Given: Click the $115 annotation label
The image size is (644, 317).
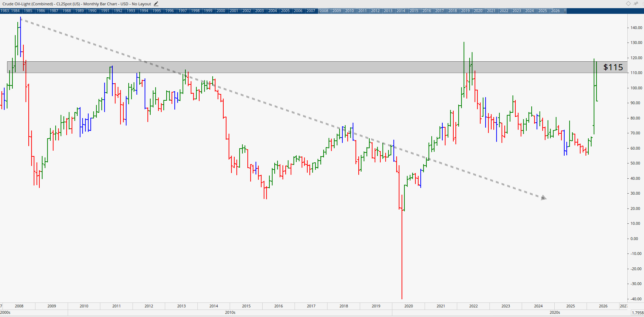Looking at the screenshot, I should (x=613, y=67).
